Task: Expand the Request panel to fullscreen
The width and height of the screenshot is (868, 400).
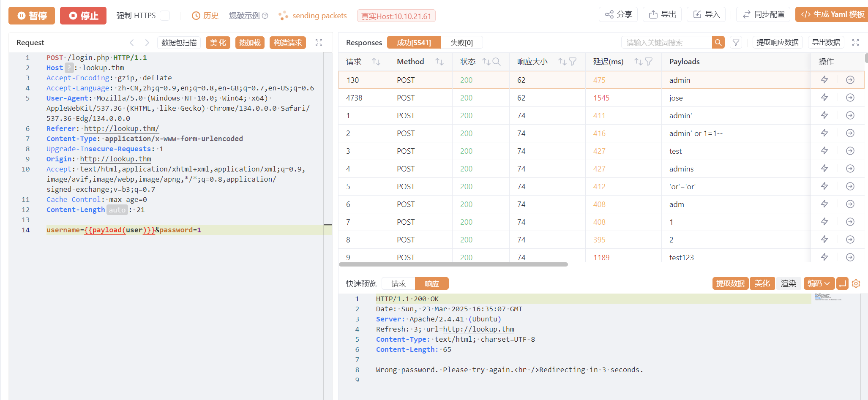Action: click(319, 43)
